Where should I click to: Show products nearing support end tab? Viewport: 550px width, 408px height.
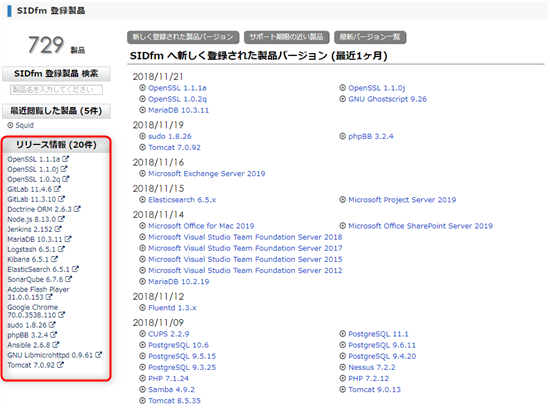[287, 37]
